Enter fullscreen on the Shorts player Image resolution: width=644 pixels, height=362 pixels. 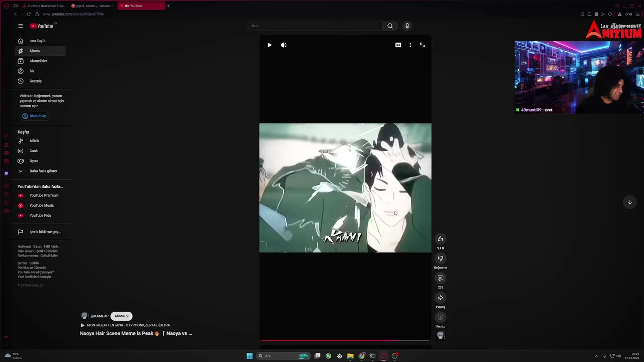(x=422, y=45)
